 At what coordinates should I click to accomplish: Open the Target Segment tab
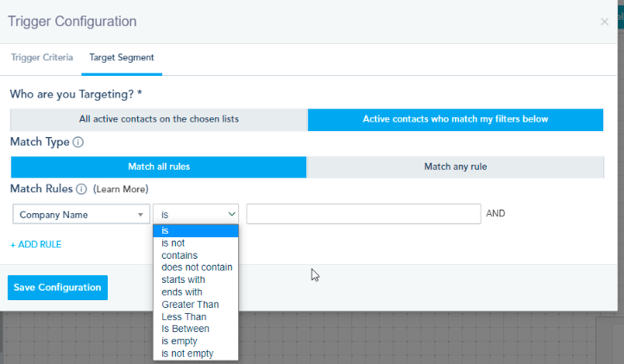click(122, 58)
